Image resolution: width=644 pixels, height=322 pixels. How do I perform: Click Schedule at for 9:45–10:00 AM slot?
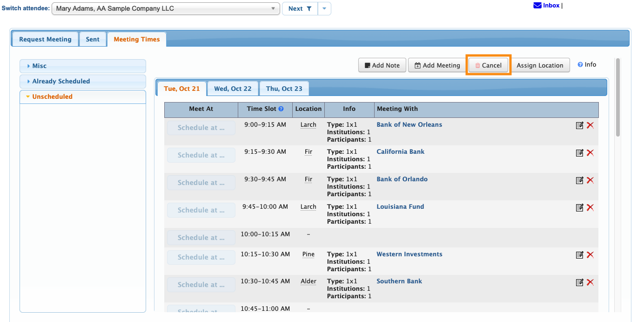201,210
